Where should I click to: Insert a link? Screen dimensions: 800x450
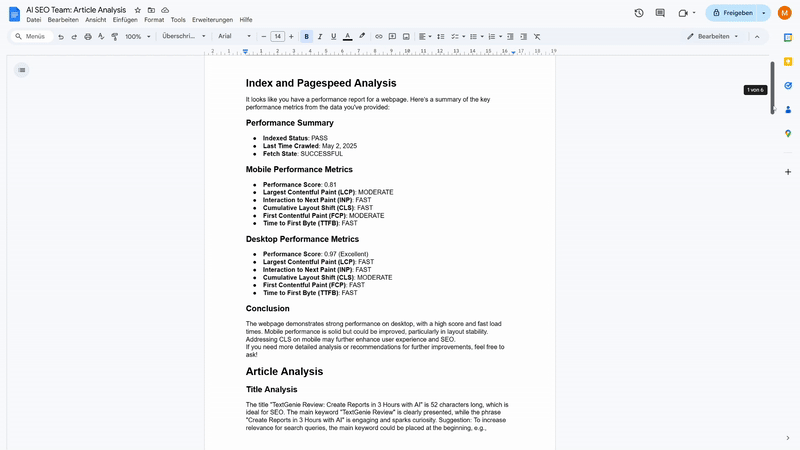click(x=379, y=37)
